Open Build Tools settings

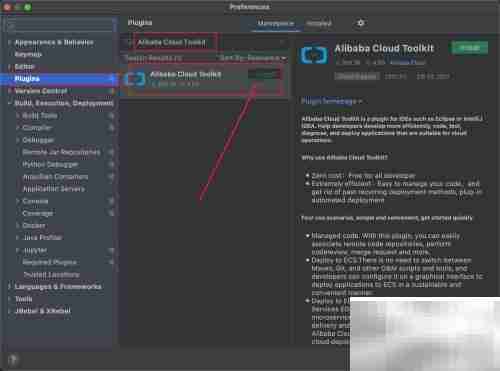(x=40, y=116)
